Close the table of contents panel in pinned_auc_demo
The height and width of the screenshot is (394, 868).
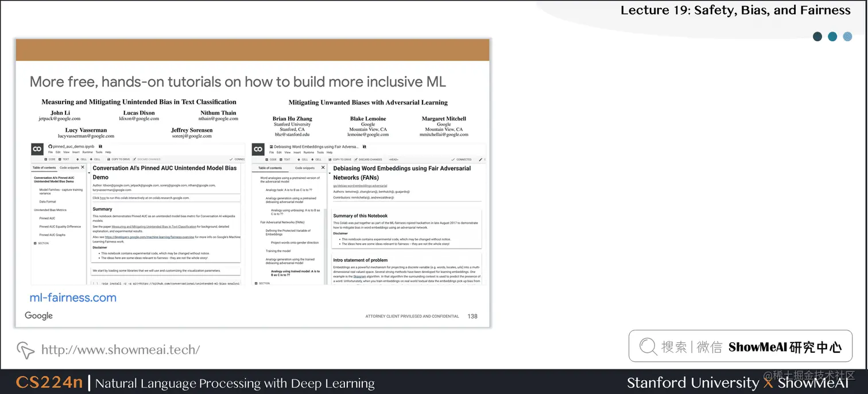(83, 167)
